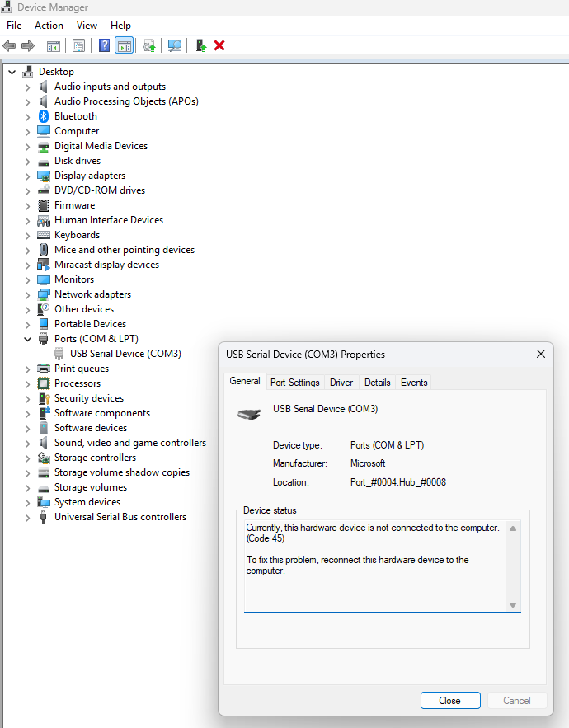Click the Manufacturer value Microsoft

pyautogui.click(x=368, y=463)
